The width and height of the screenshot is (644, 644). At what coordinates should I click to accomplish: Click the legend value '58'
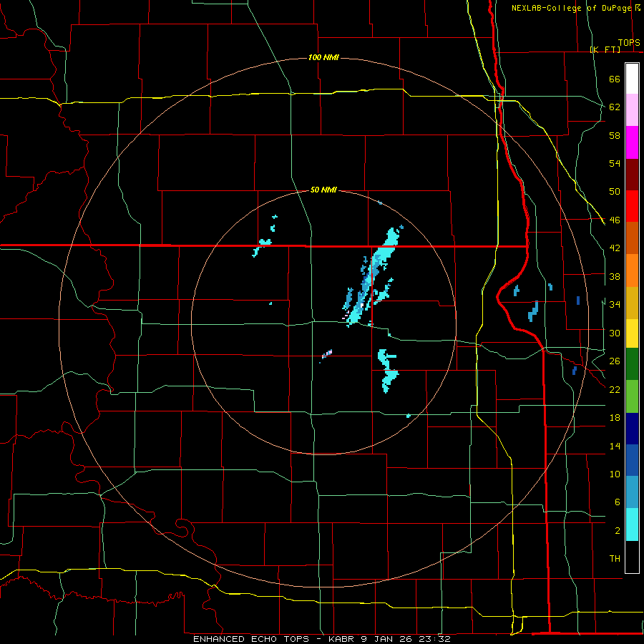(x=615, y=135)
